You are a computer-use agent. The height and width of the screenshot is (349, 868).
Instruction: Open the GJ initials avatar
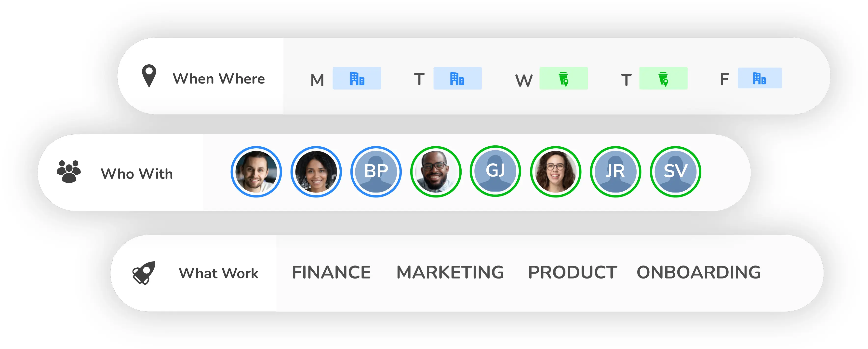point(495,171)
